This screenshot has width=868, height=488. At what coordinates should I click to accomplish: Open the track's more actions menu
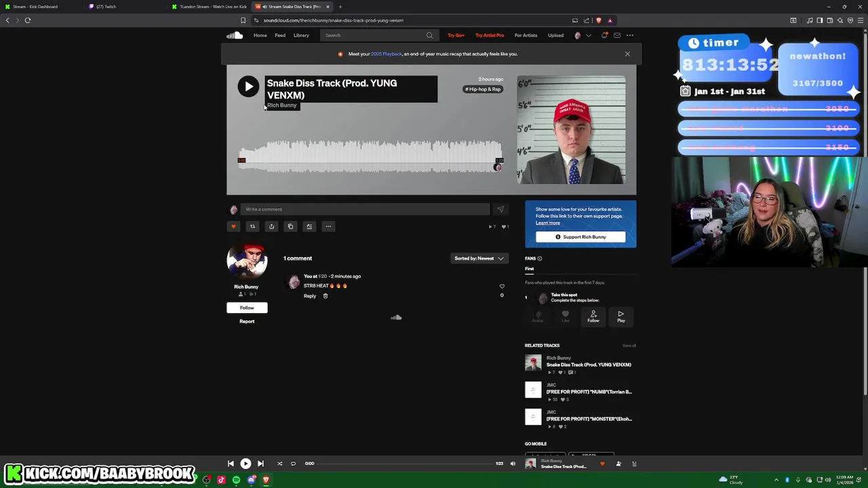coord(328,226)
